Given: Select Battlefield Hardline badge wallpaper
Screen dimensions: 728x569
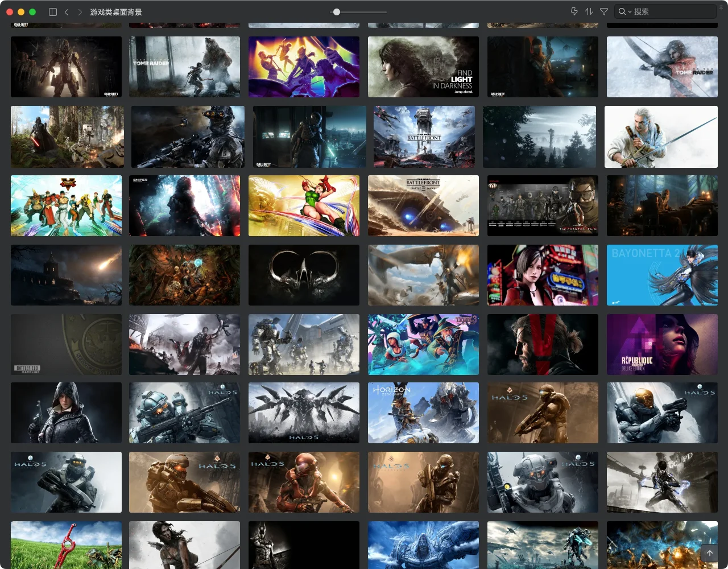Looking at the screenshot, I should (66, 345).
